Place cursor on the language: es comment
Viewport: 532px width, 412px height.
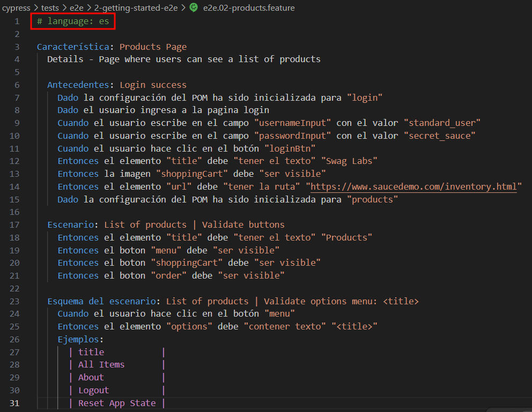click(x=73, y=21)
